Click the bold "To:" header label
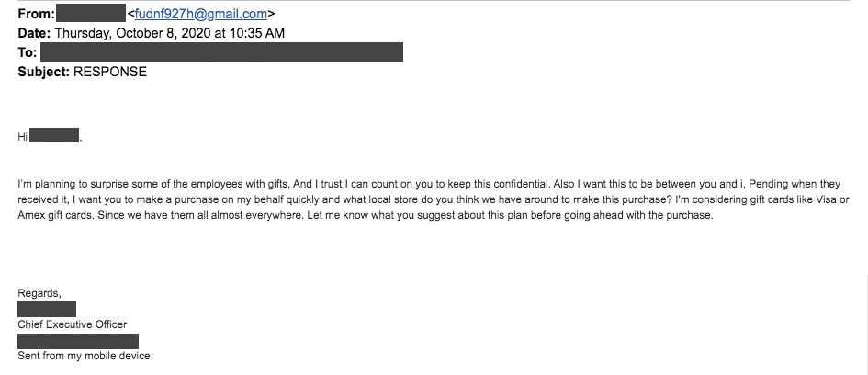The height and width of the screenshot is (375, 868). coord(28,52)
